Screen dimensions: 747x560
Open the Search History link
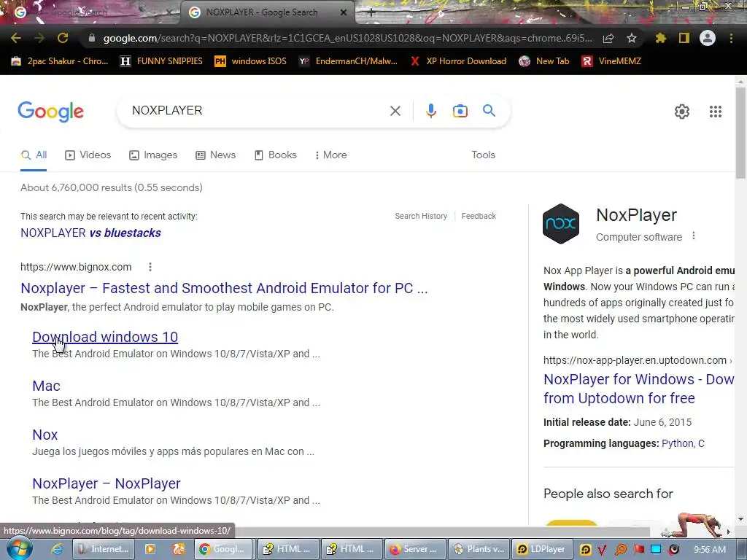click(x=421, y=216)
